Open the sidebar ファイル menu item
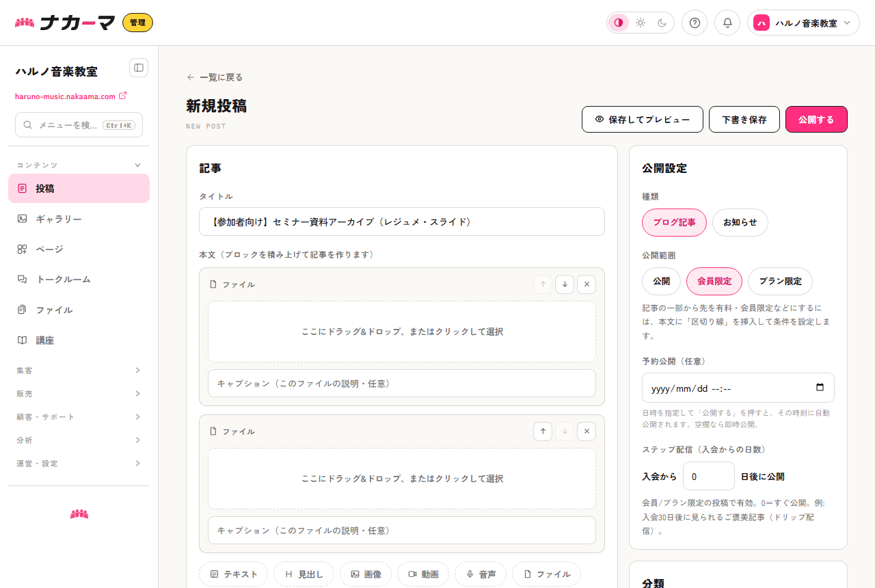The height and width of the screenshot is (588, 875). tap(79, 310)
